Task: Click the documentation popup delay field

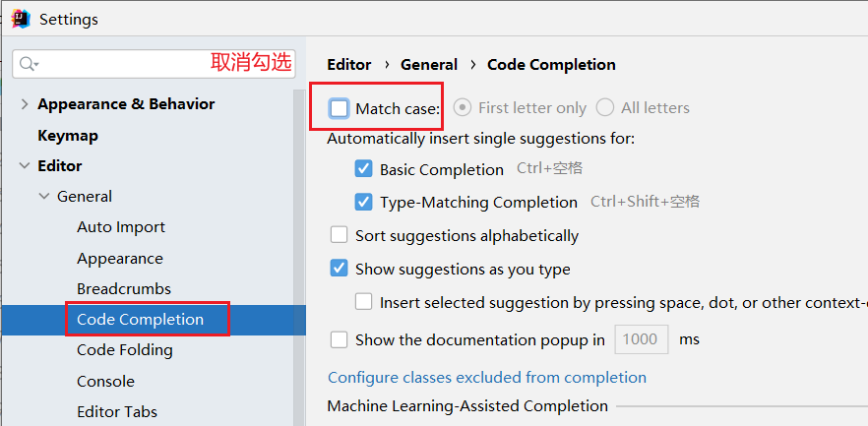Action: pos(641,339)
